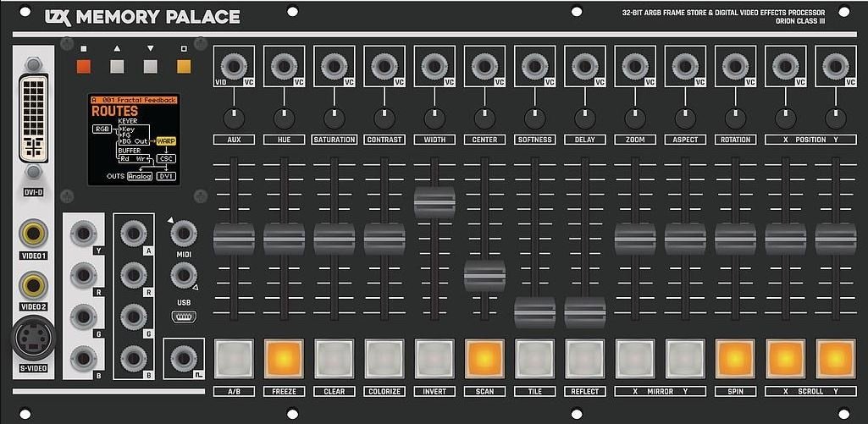Click the mini USB port
Viewport: 868px width, 424px height.
tap(184, 317)
